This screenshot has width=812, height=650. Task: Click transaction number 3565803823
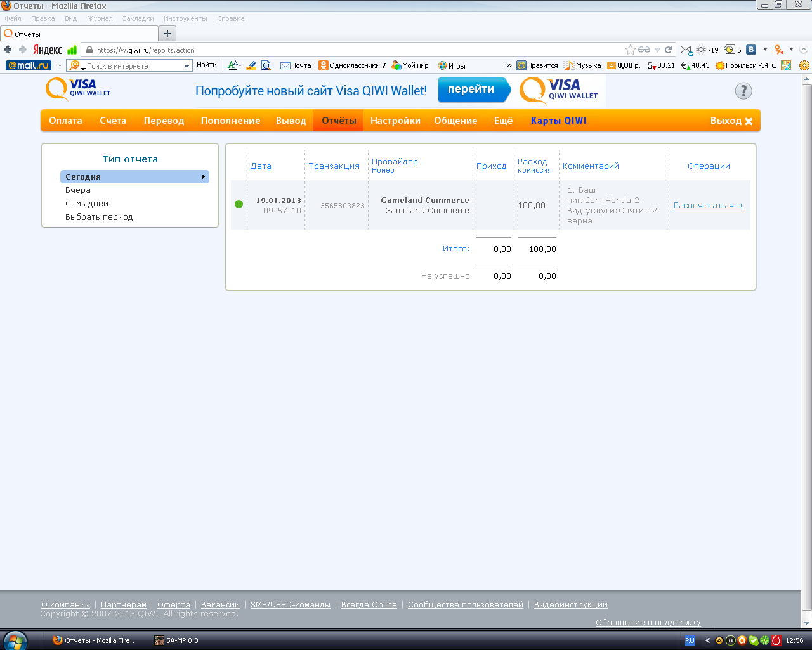(343, 206)
